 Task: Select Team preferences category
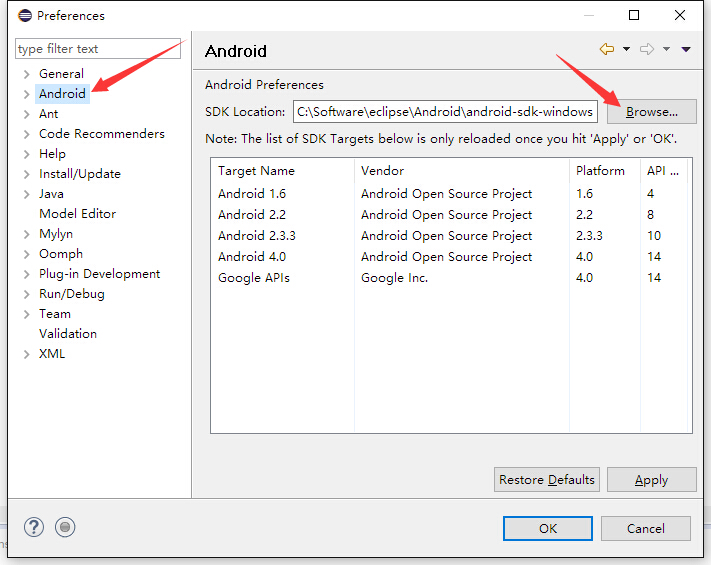point(55,313)
